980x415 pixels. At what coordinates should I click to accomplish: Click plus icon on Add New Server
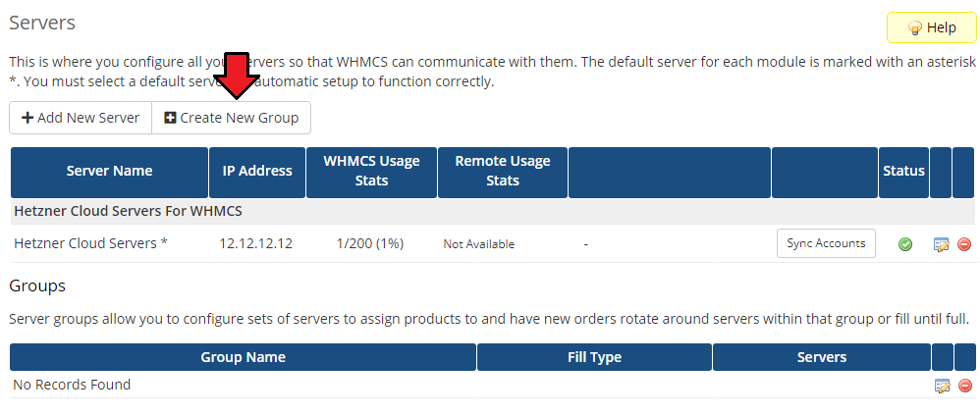pyautogui.click(x=27, y=118)
